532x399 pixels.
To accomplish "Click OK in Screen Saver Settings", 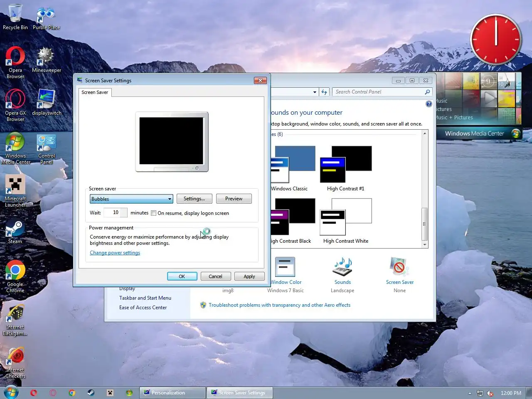I will click(x=182, y=276).
